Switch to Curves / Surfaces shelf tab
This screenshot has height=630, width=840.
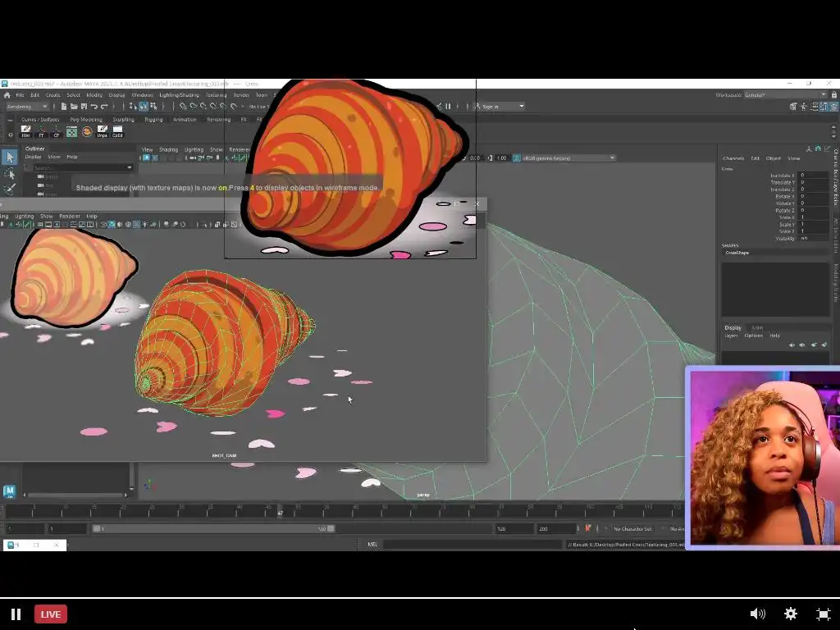40,120
